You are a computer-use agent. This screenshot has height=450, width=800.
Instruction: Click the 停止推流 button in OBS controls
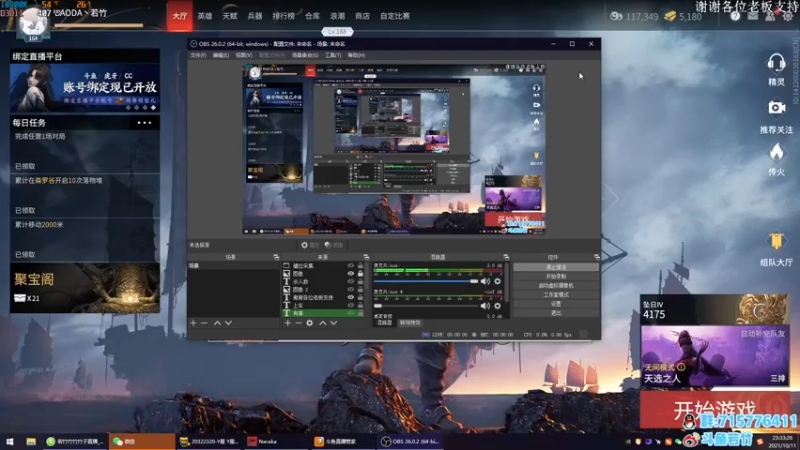556,267
